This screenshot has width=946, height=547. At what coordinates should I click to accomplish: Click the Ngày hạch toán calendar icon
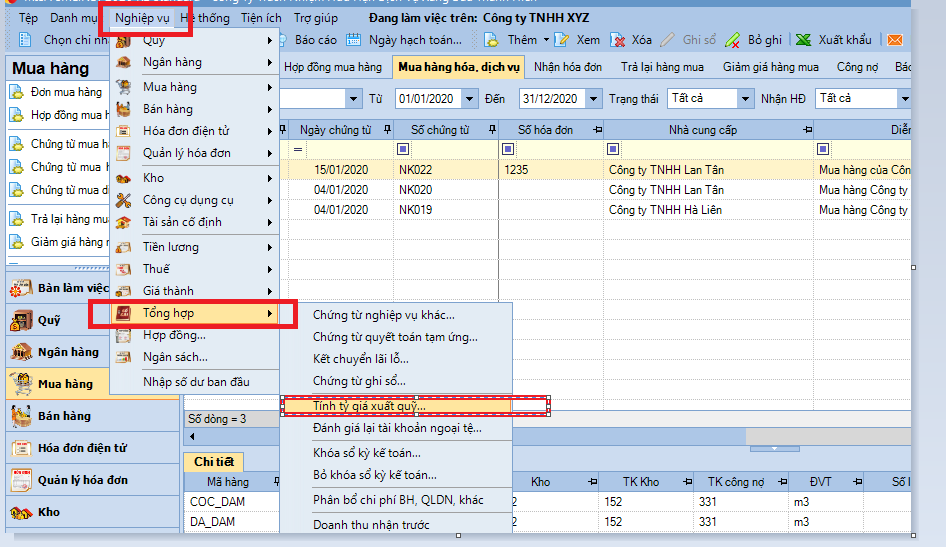click(354, 40)
